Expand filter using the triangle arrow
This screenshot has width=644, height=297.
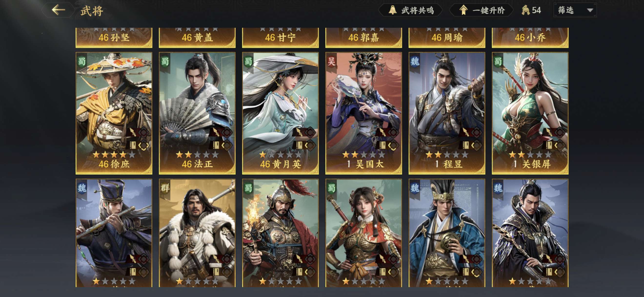click(590, 10)
